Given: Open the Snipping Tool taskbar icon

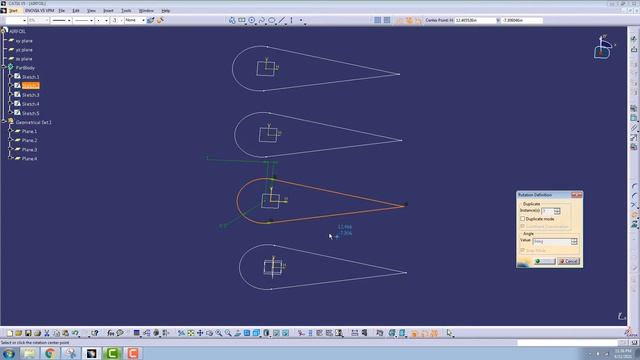Looking at the screenshot, I should click(71, 353).
